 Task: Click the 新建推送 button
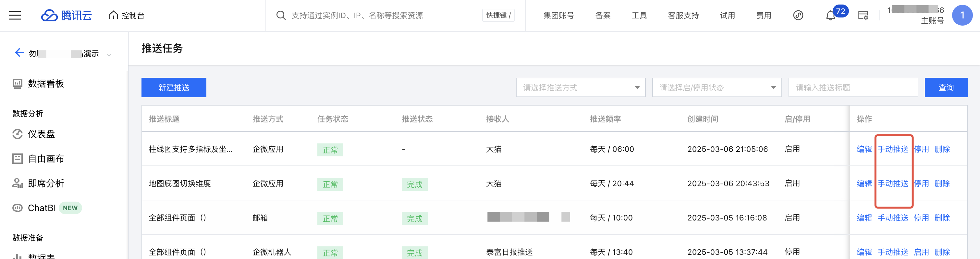[x=174, y=88]
